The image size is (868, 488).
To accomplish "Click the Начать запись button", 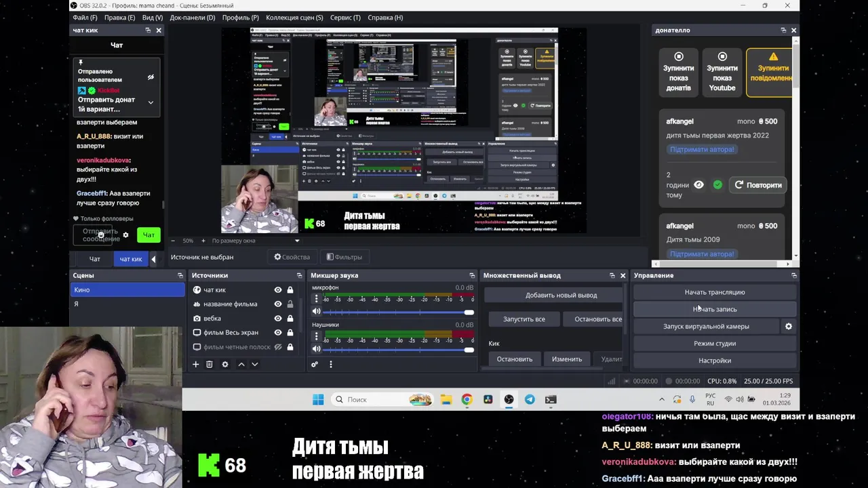I will tap(715, 309).
